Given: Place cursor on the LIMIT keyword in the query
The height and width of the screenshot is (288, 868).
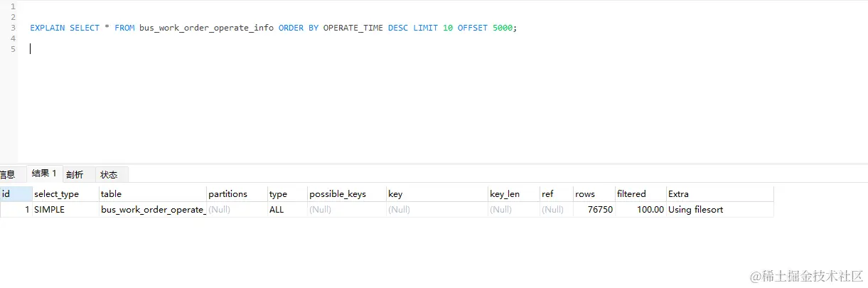Looking at the screenshot, I should tap(425, 28).
